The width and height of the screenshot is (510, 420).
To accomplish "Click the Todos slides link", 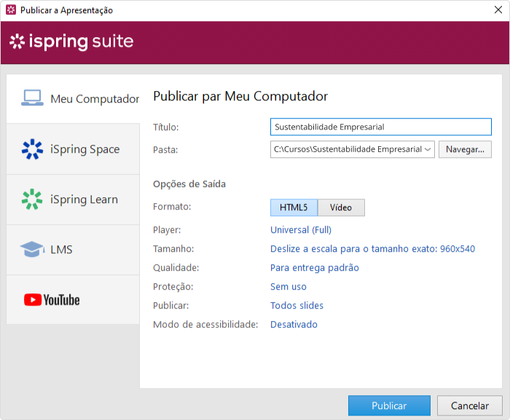I will pyautogui.click(x=297, y=306).
